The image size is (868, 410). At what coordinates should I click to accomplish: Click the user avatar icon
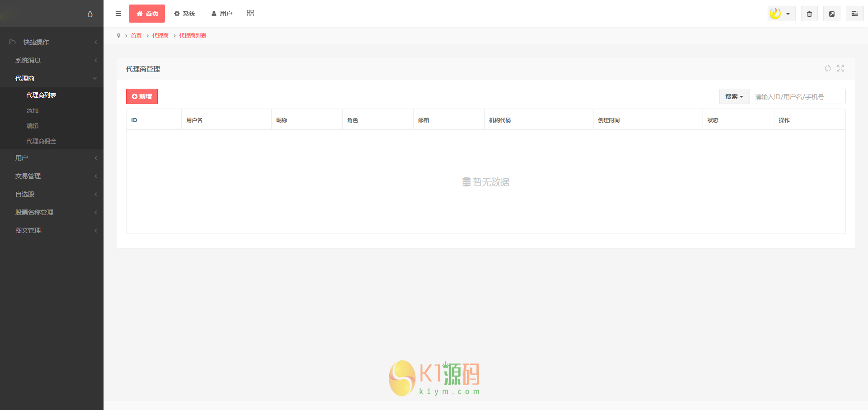(x=775, y=14)
